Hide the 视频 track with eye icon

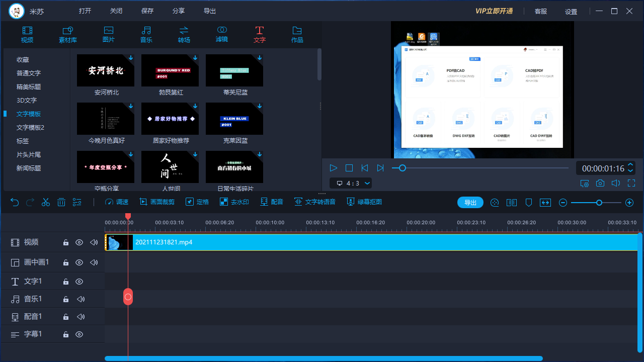(79, 242)
